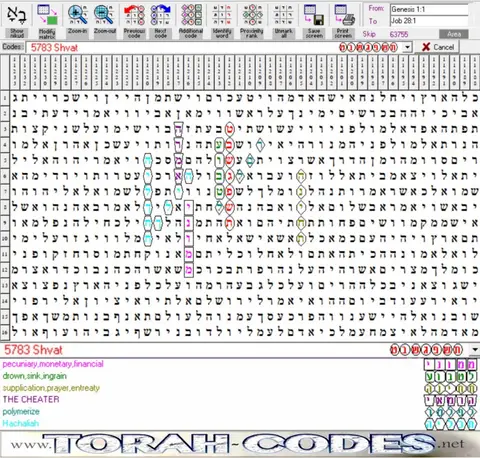Expand the lower 5783 Shvat dropdown arrow
Image resolution: width=480 pixels, height=458 pixels.
tap(475, 350)
